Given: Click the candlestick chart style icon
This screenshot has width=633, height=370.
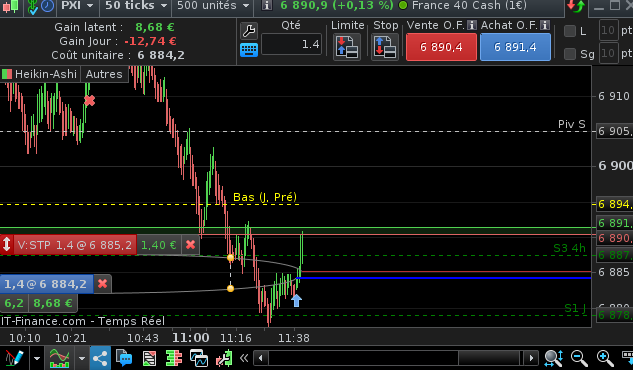Looking at the screenshot, I should (10, 6).
